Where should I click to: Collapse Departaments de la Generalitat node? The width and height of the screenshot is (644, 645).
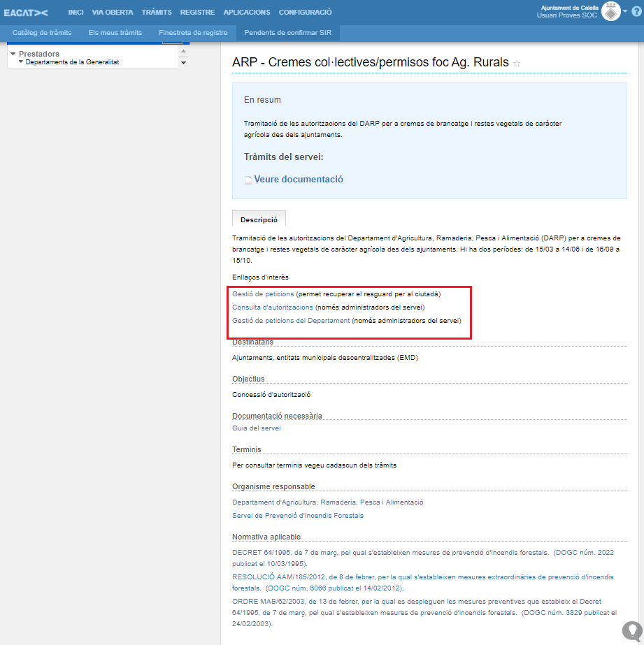pos(22,62)
